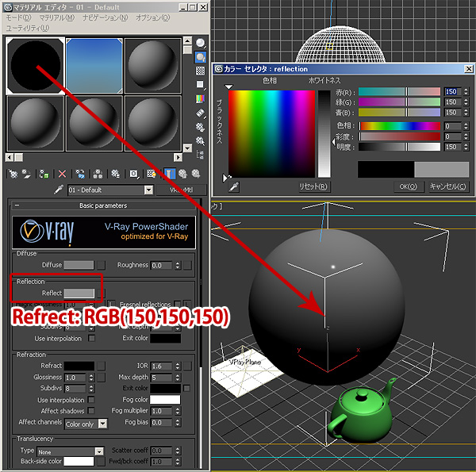This screenshot has width=476, height=472.
Task: Open the Back-side color swatch
Action: (79, 462)
